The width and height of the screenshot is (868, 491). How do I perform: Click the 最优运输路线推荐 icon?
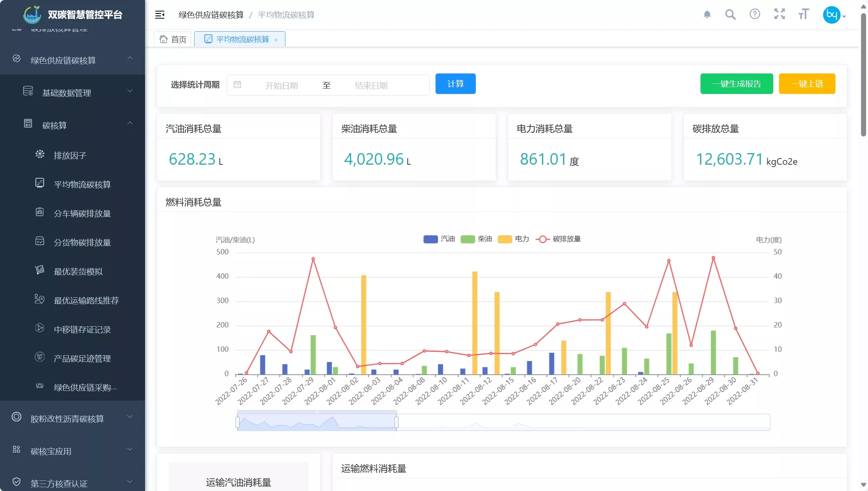pyautogui.click(x=40, y=299)
